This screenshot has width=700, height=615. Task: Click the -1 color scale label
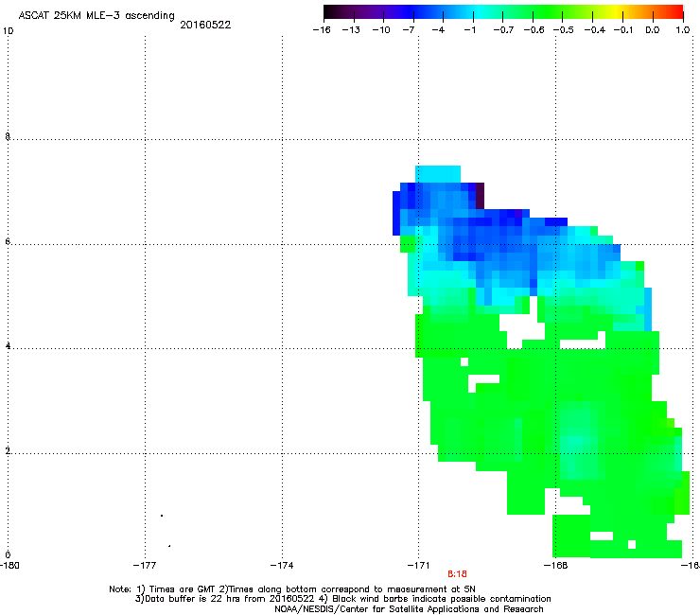pos(469,30)
